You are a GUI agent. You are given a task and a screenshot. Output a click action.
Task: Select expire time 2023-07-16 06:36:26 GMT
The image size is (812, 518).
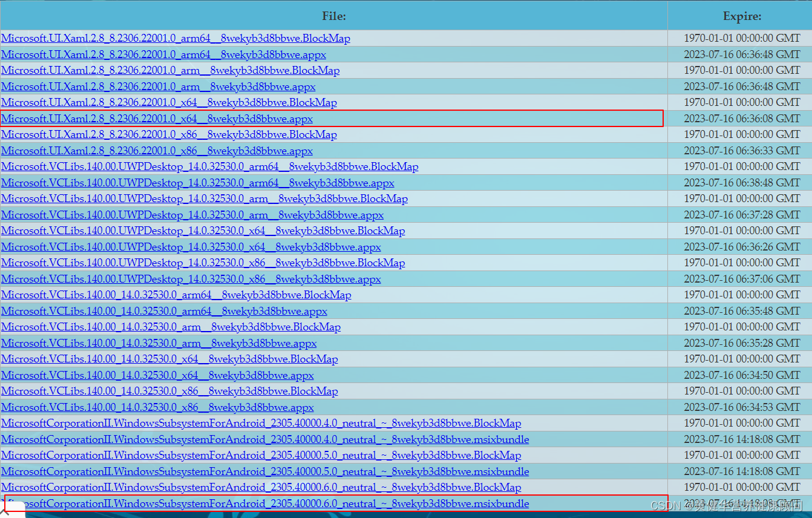click(742, 247)
